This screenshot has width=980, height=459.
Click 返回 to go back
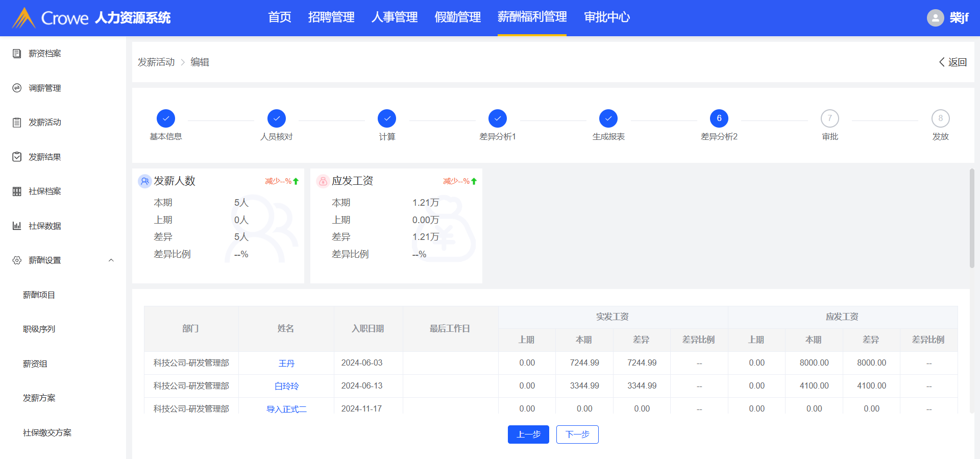[x=953, y=62]
